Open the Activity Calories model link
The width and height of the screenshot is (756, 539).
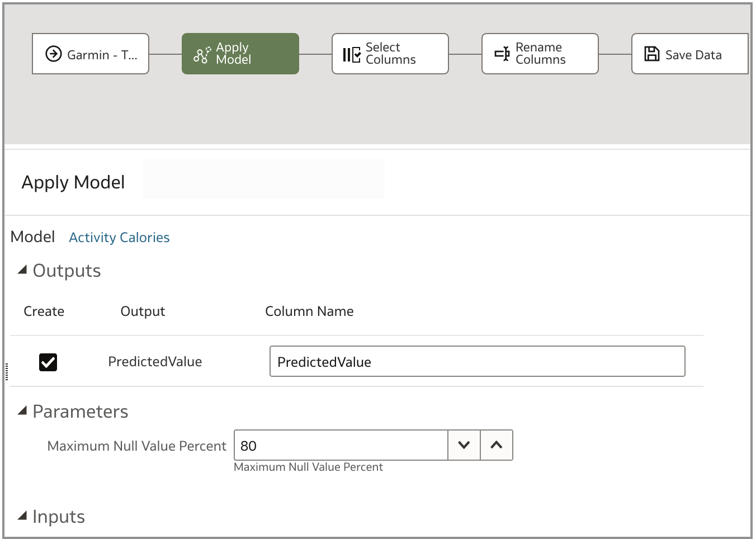pyautogui.click(x=119, y=238)
